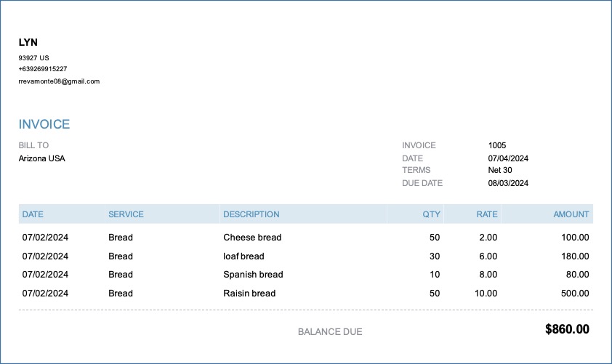
Task: Click the invoice date 07/04/2024
Action: click(508, 158)
